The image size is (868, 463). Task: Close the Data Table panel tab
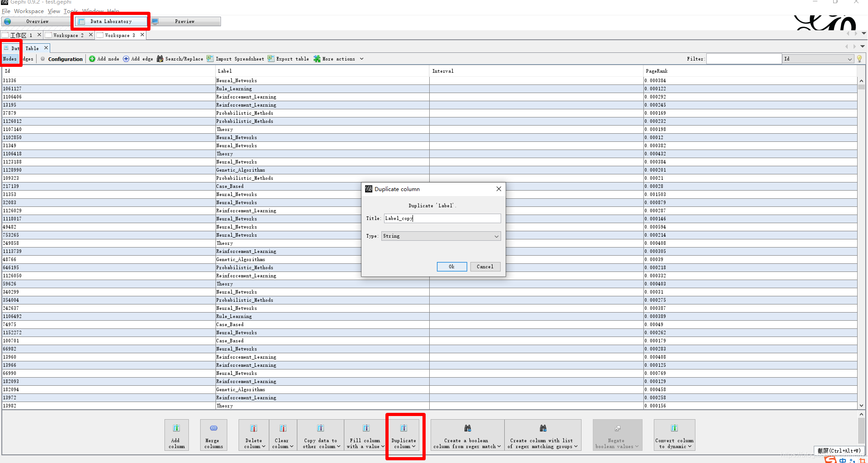pos(46,48)
